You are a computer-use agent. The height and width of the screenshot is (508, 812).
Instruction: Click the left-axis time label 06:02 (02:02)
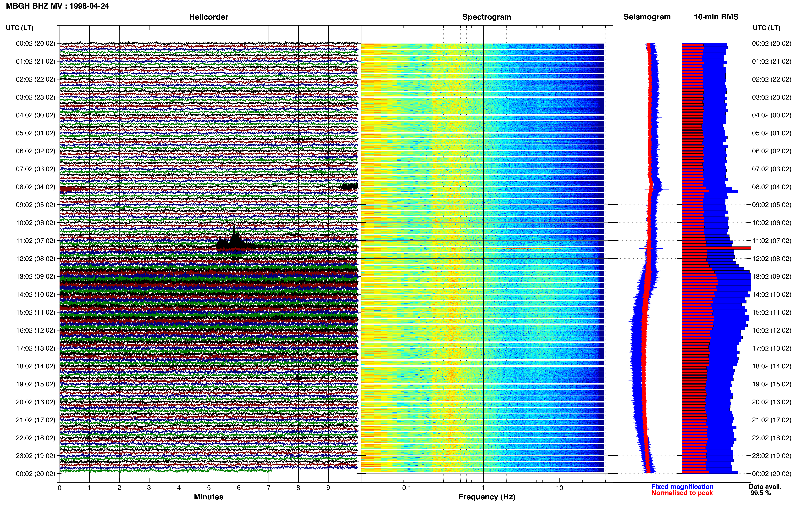tap(35, 151)
